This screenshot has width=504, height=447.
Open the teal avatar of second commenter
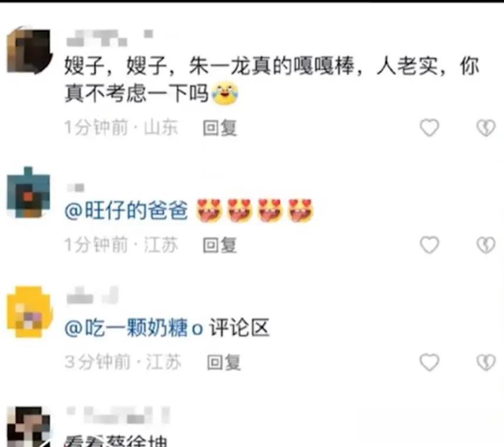coord(28,192)
